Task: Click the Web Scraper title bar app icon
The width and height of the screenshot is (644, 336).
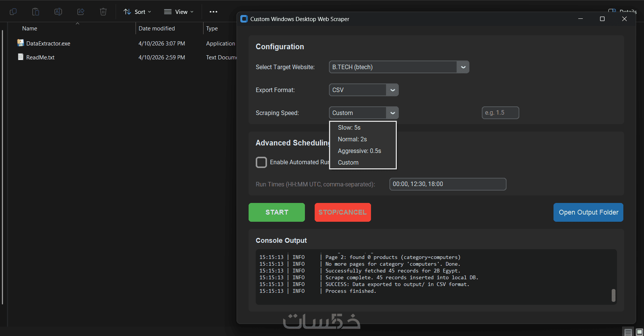Action: click(244, 19)
